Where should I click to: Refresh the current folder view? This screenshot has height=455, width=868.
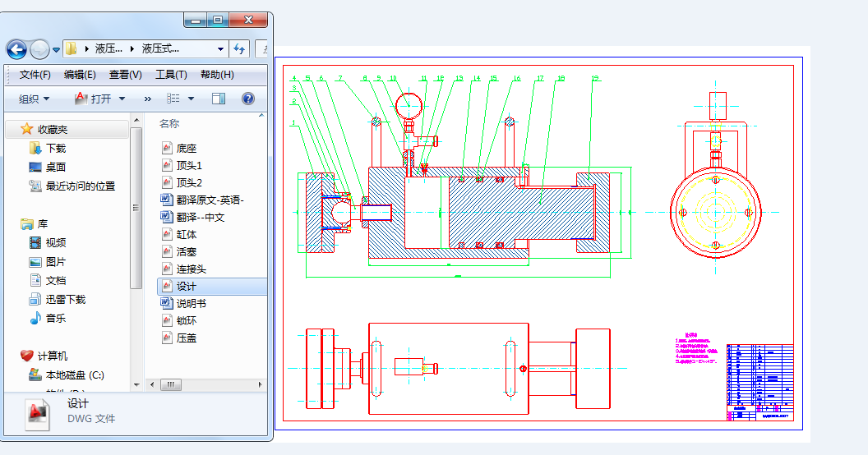pyautogui.click(x=239, y=48)
